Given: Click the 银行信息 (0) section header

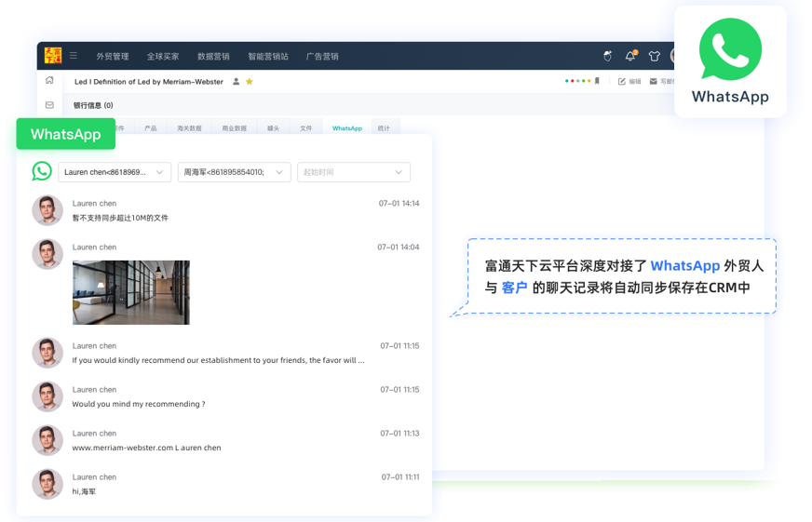Looking at the screenshot, I should 93,105.
